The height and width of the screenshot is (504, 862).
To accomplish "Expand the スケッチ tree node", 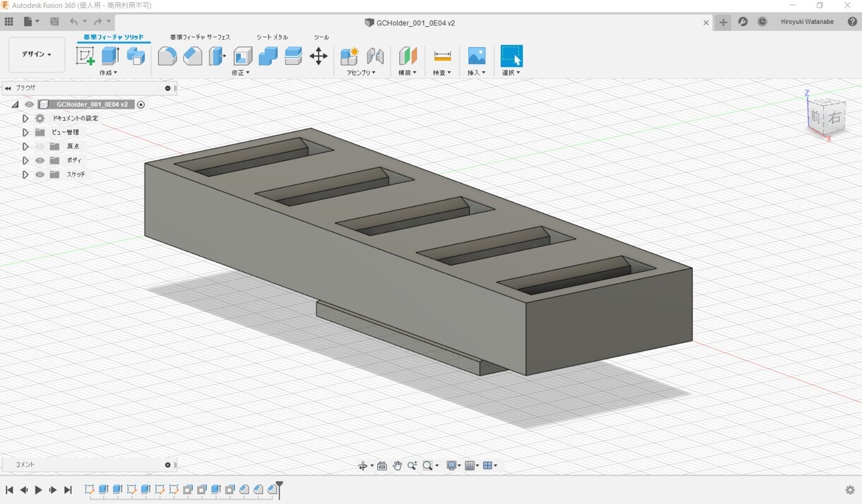I will click(25, 174).
